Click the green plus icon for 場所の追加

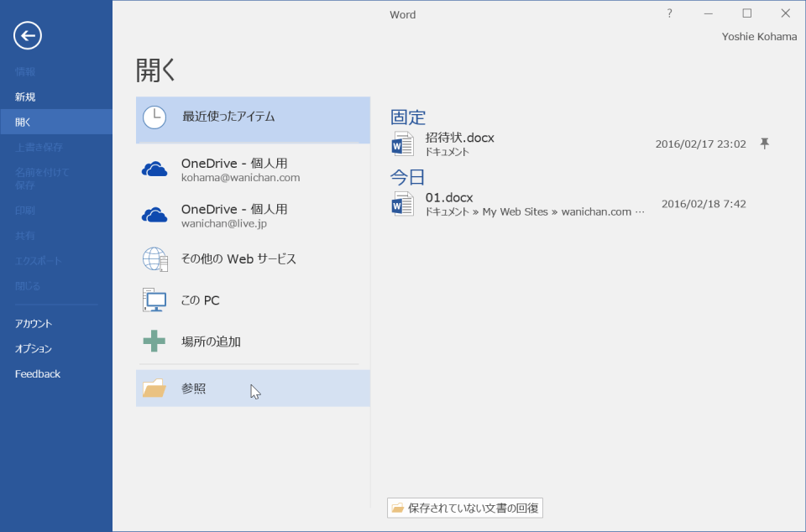pos(154,342)
